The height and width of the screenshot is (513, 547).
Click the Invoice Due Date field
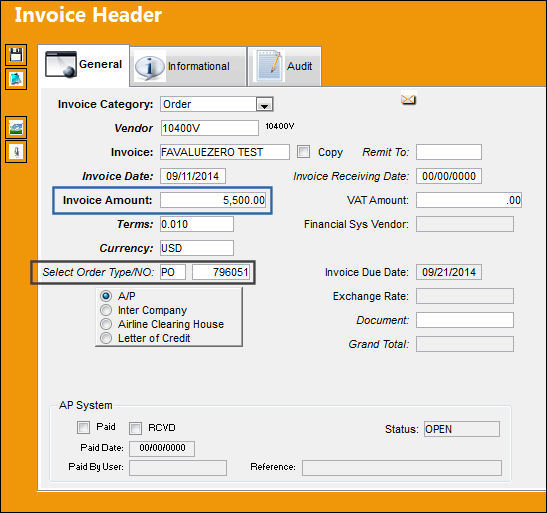[449, 272]
